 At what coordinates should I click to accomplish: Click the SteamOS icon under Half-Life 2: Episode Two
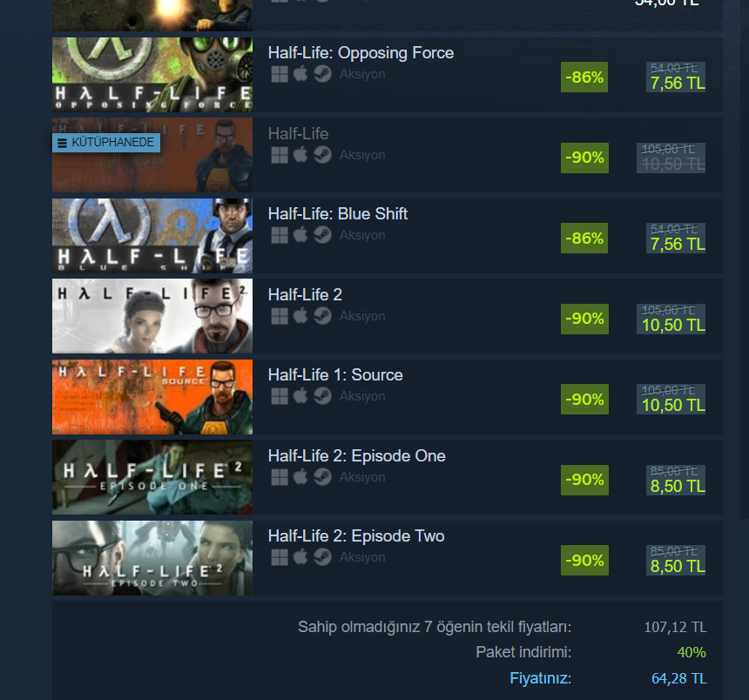(322, 556)
